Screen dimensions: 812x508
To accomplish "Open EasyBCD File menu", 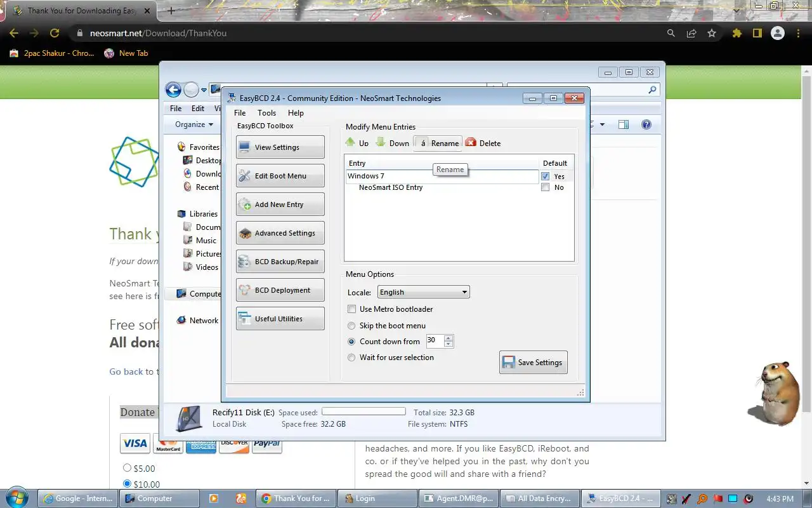I will click(x=240, y=113).
